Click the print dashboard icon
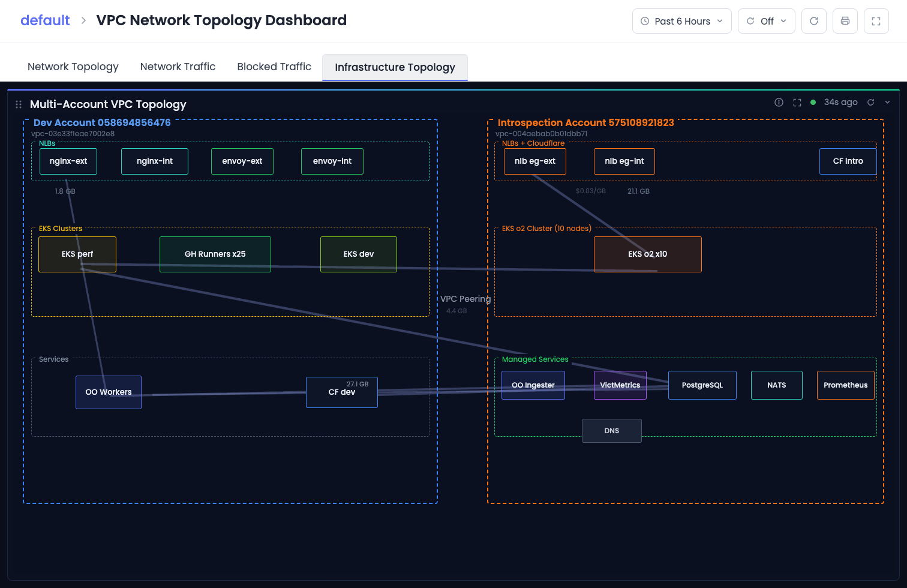 point(845,21)
